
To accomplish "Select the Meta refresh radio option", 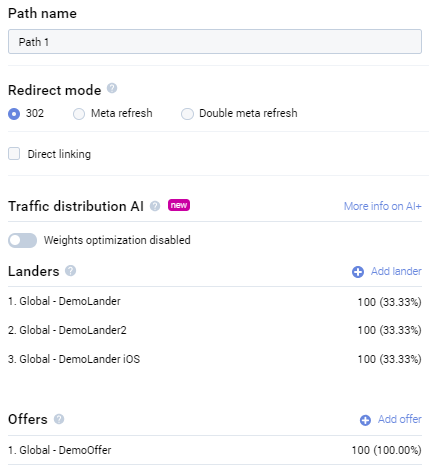I will tap(79, 114).
